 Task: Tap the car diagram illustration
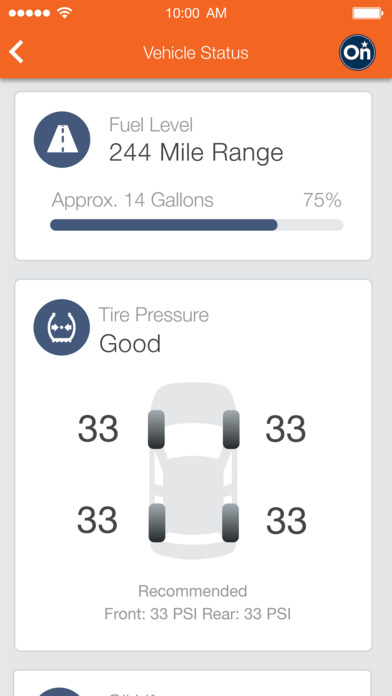point(194,471)
